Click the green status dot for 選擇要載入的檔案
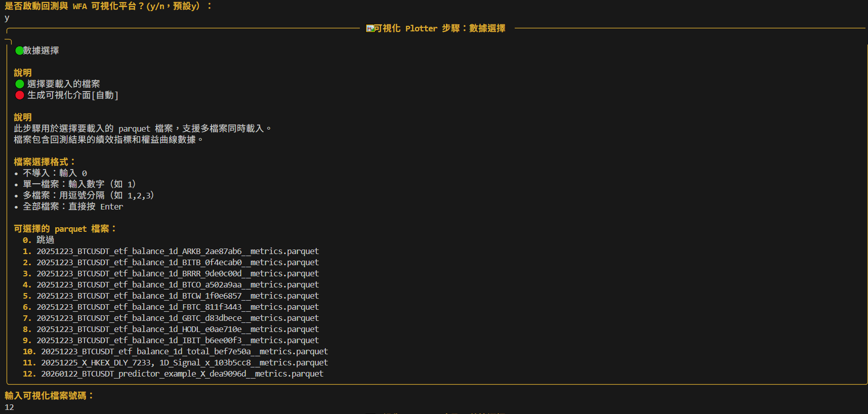 tap(20, 84)
